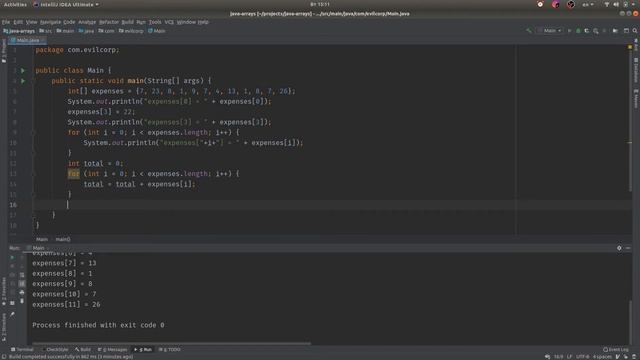This screenshot has height=360, width=640.
Task: Open the system volume and power menu
Action: click(x=620, y=4)
